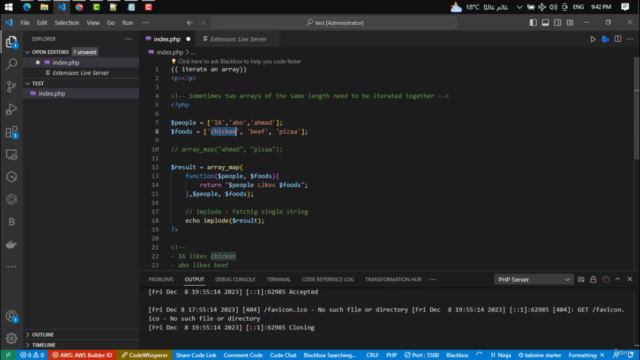Toggle Formatting status bar item
Image resolution: width=640 pixels, height=360 pixels.
click(x=586, y=355)
